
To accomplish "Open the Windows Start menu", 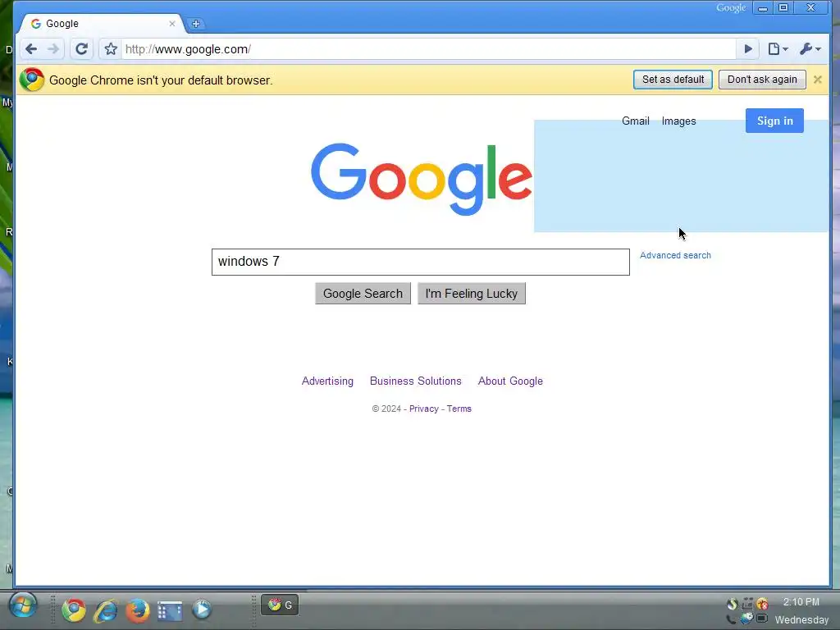I will [x=22, y=606].
